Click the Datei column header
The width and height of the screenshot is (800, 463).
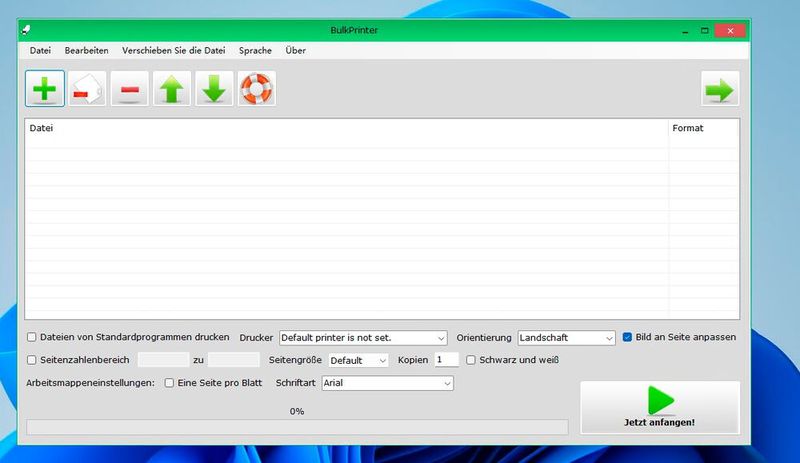coord(346,128)
